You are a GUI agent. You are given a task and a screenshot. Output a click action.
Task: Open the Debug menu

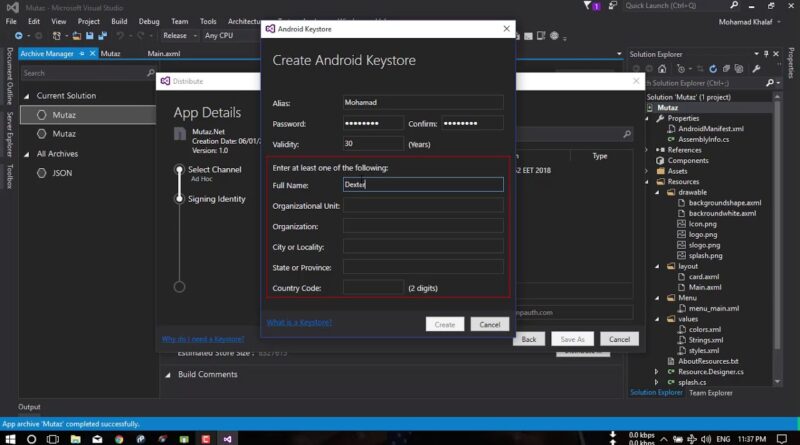click(149, 21)
